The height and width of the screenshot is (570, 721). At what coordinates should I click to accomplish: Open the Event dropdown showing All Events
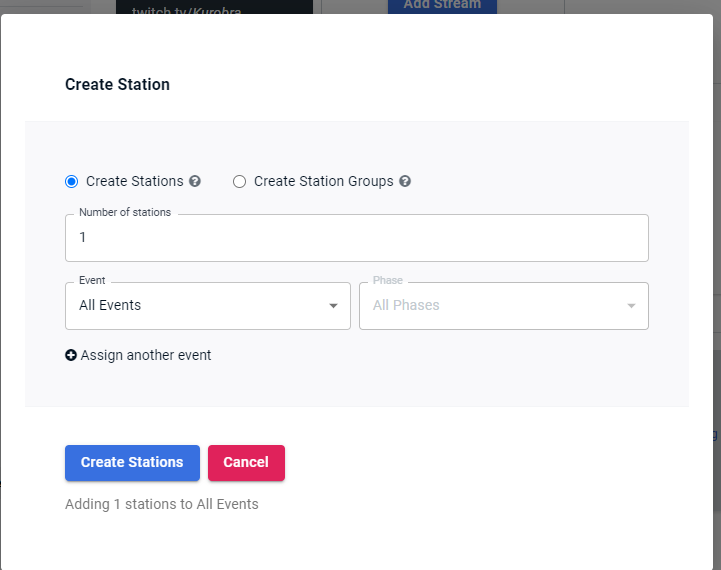pos(208,306)
